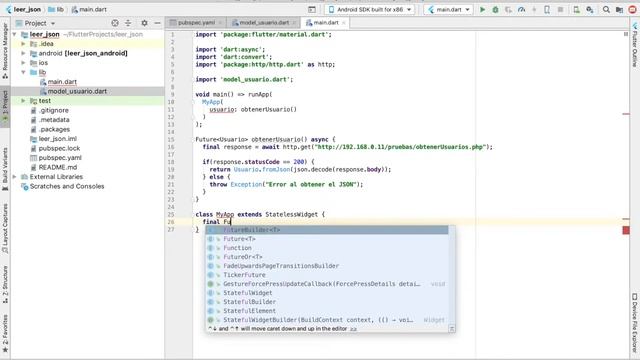Choose StatefulWidget completion suggestion
This screenshot has height=360, width=640.
[x=327, y=293]
